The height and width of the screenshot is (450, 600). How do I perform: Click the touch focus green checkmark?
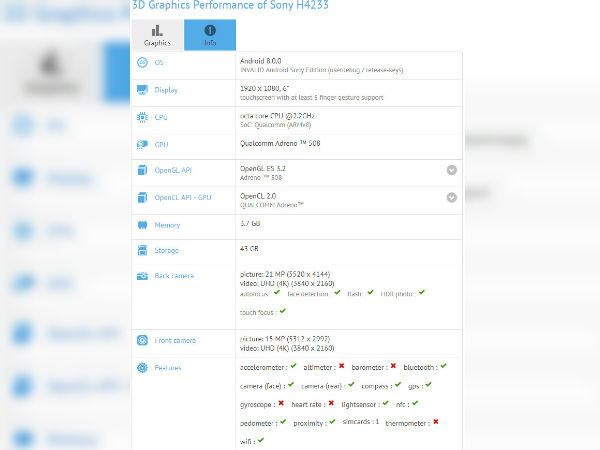(282, 311)
